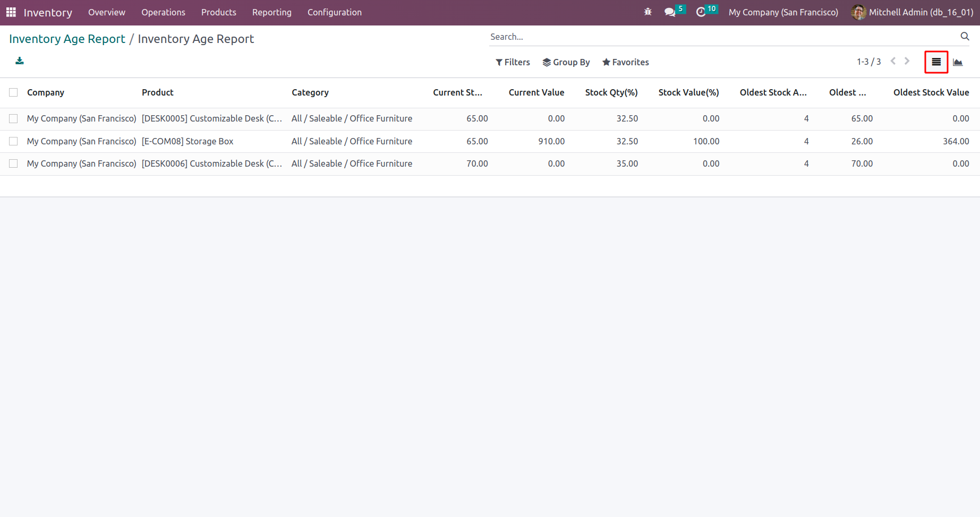Tick the DESK0006 row checkbox
This screenshot has height=517, width=980.
pyautogui.click(x=13, y=163)
